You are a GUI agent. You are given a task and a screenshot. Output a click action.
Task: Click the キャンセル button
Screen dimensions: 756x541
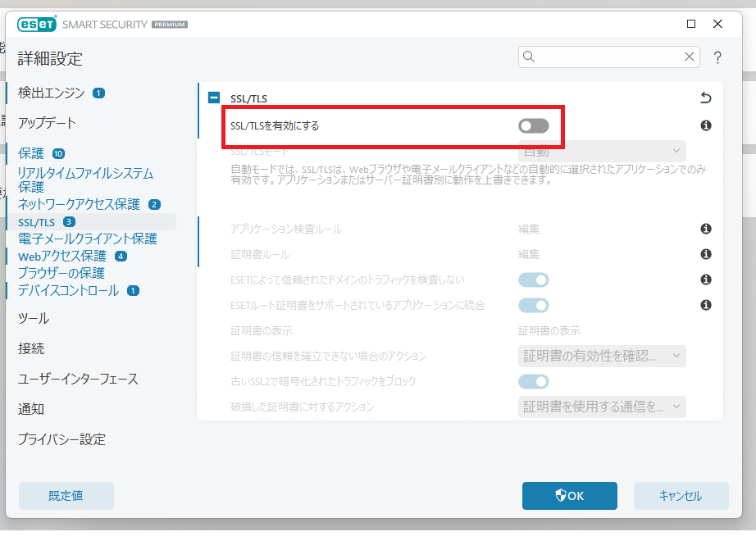(x=681, y=496)
